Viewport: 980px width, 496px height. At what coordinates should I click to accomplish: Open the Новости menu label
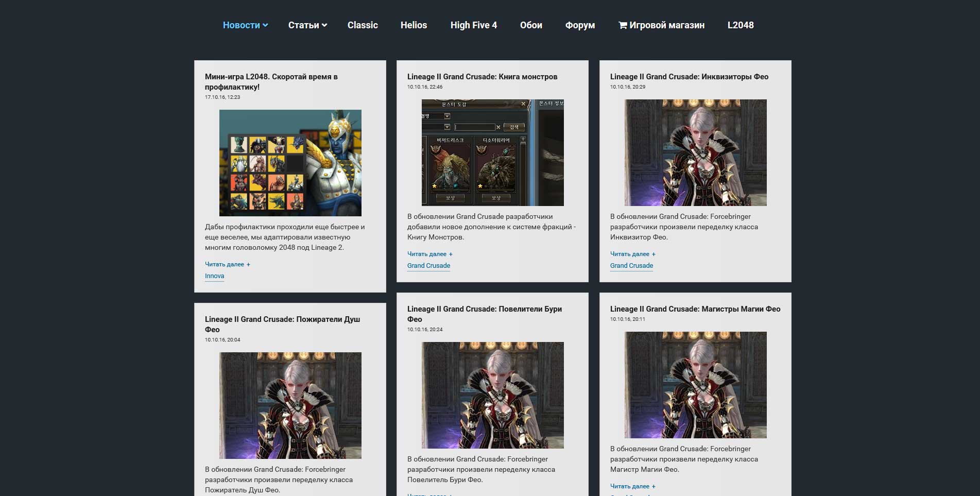point(241,25)
